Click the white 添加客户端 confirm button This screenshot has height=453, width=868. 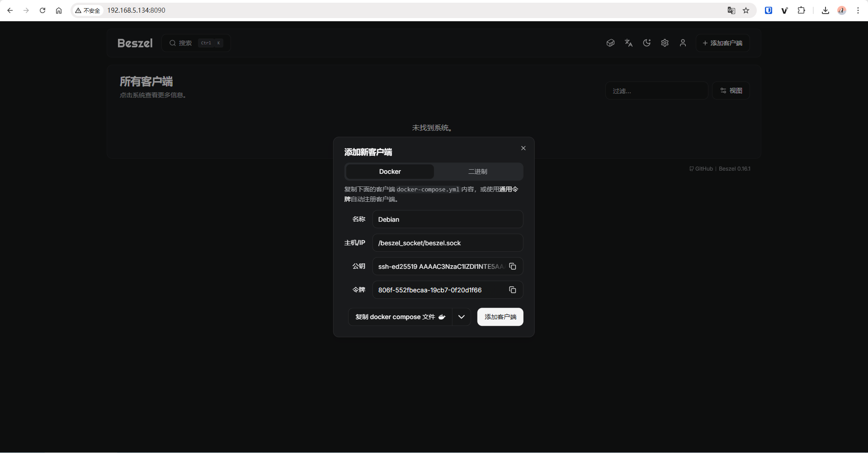pos(500,317)
